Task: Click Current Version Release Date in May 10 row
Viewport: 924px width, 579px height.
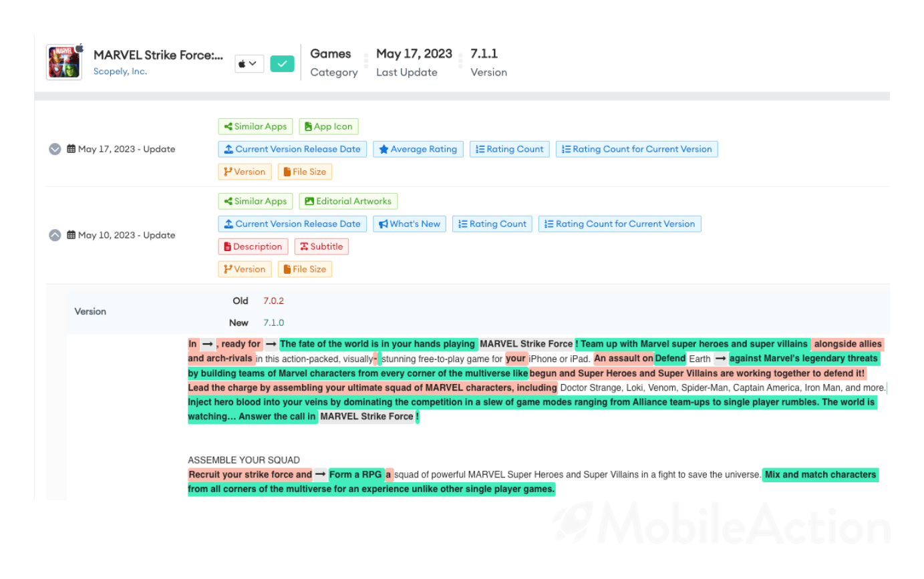Action: point(293,224)
